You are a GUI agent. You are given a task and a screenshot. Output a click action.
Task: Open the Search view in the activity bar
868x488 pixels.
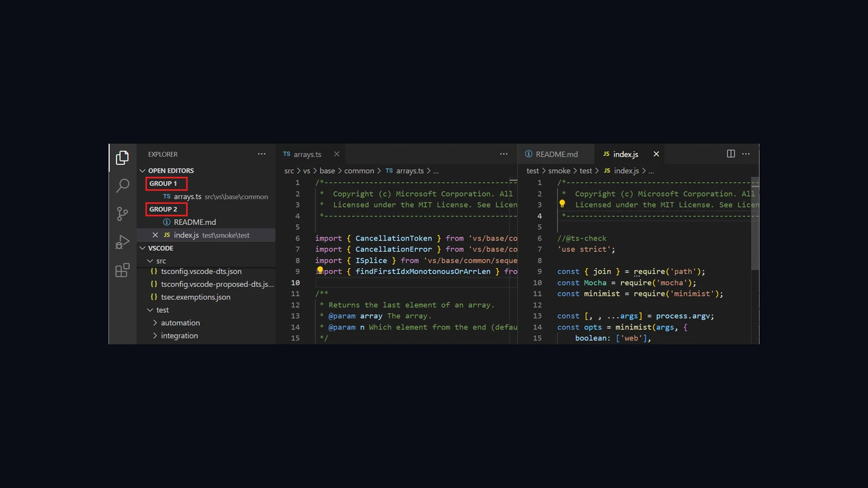pyautogui.click(x=123, y=185)
